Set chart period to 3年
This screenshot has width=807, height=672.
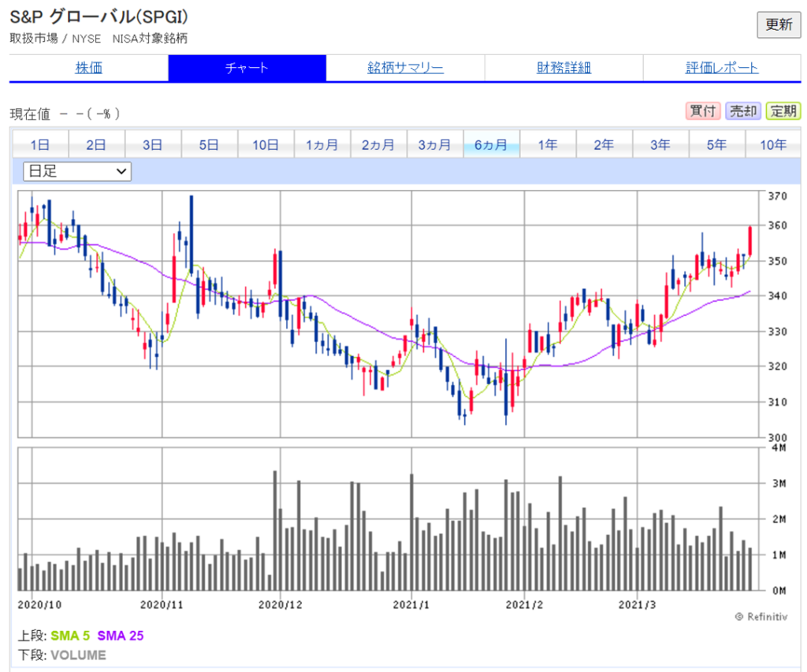pyautogui.click(x=660, y=145)
